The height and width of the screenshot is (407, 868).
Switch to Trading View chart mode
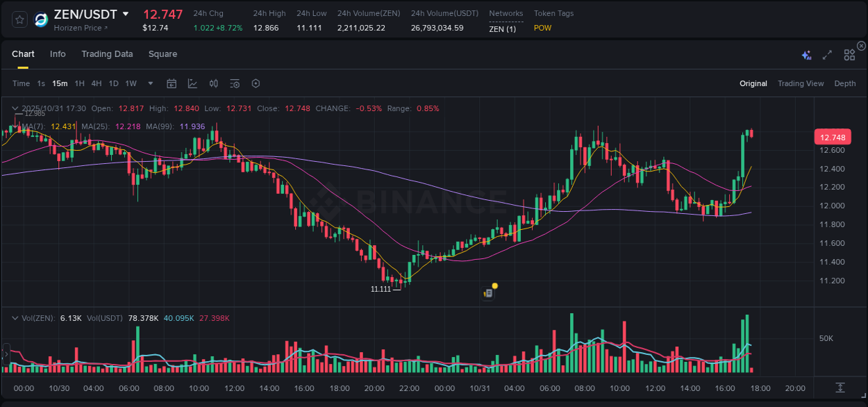[800, 83]
